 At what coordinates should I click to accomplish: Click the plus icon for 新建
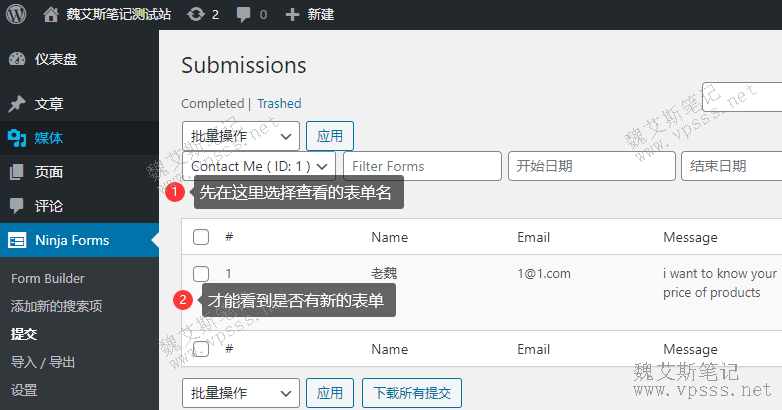[x=292, y=15]
